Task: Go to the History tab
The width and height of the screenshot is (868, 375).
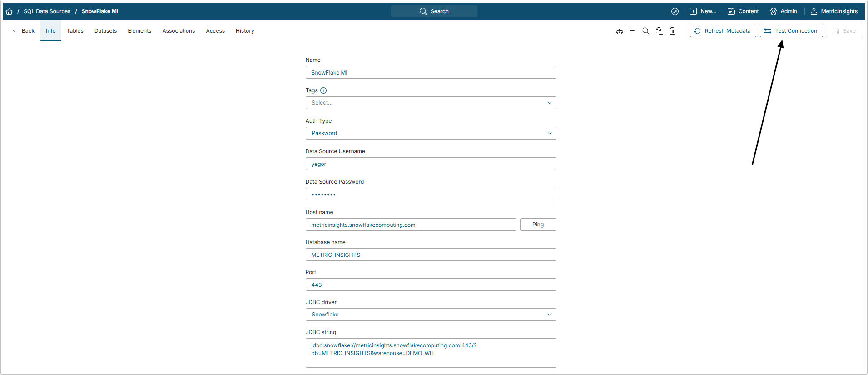Action: coord(245,31)
